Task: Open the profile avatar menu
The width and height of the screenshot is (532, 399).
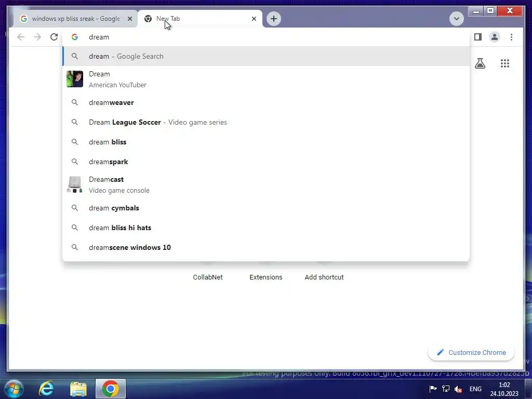Action: (x=495, y=37)
